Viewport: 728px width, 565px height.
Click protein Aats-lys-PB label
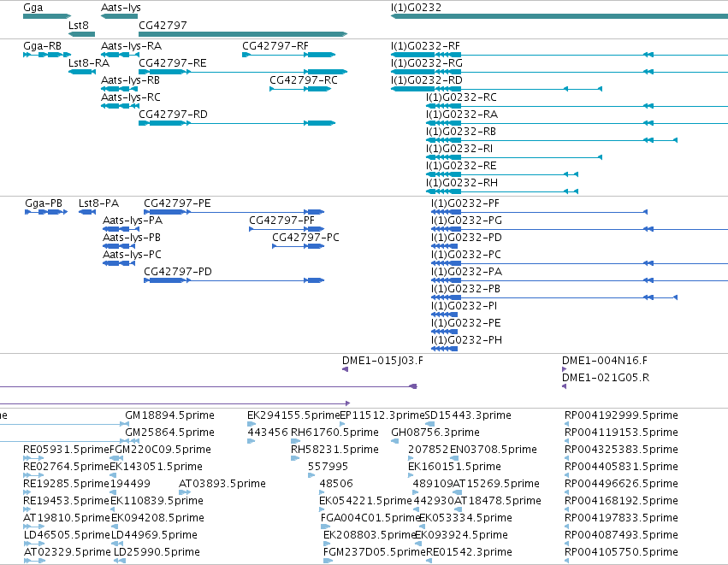pyautogui.click(x=132, y=238)
